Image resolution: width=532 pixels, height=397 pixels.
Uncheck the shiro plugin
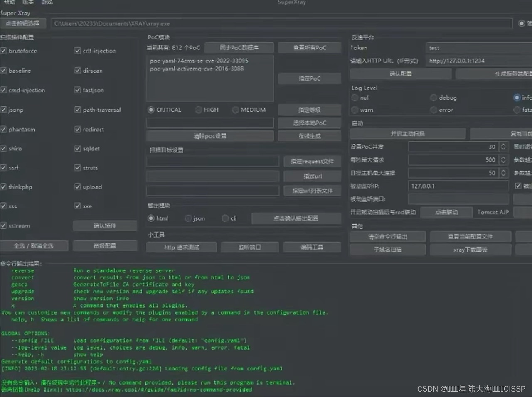[x=4, y=148]
